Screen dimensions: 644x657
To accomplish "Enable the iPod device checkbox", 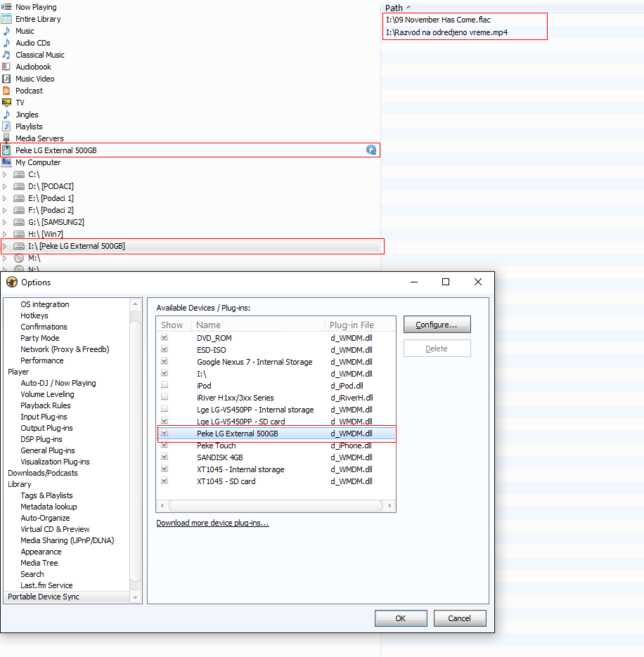I will click(165, 385).
